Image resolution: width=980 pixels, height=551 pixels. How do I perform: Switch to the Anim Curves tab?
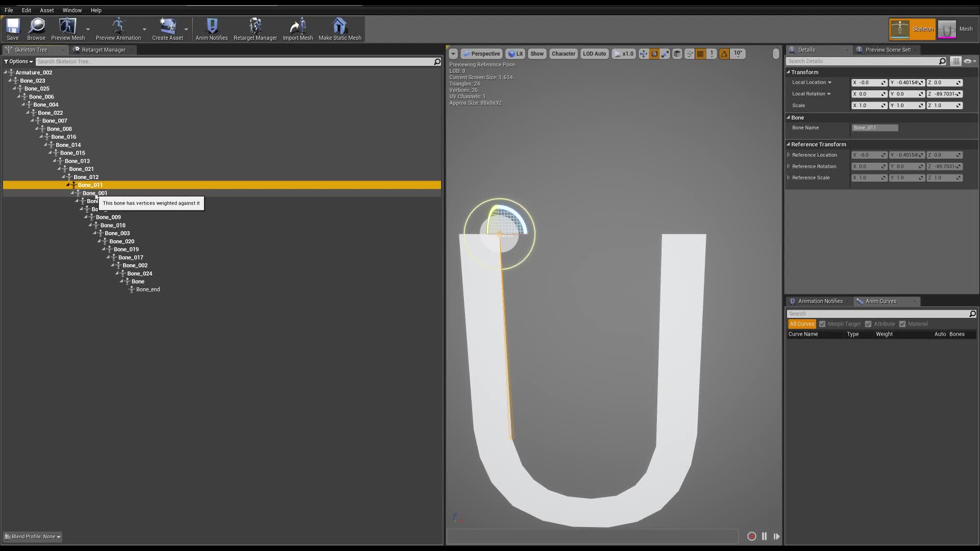point(880,302)
